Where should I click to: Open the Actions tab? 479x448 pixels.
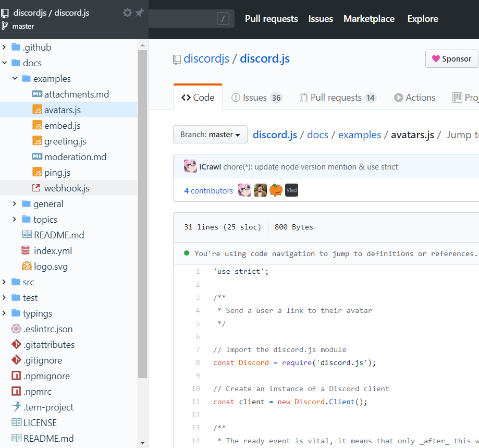pyautogui.click(x=414, y=98)
